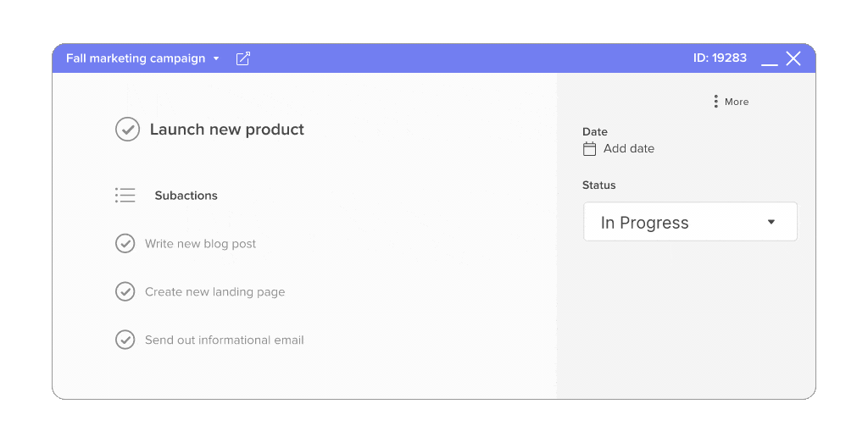
Task: Open the In Progress status dropdown
Action: tap(690, 222)
